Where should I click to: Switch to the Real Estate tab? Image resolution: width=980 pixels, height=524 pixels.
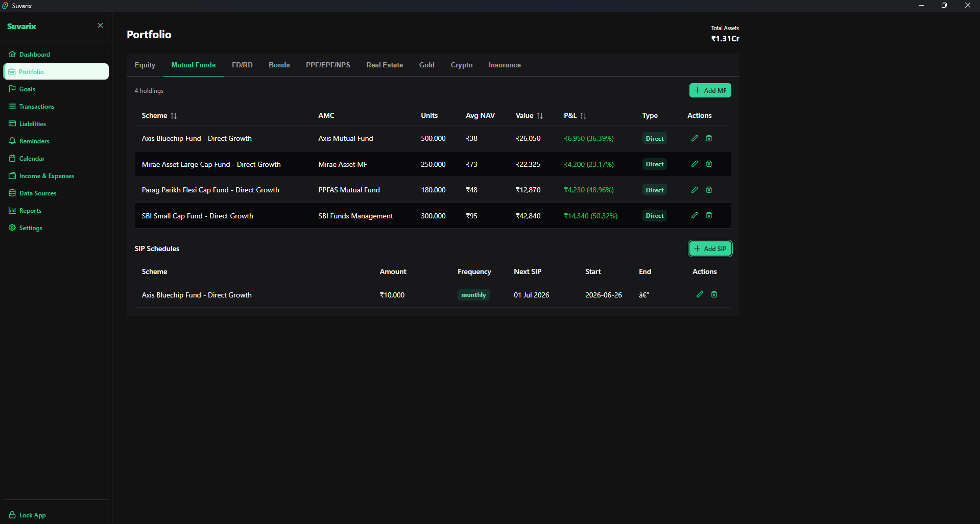385,65
